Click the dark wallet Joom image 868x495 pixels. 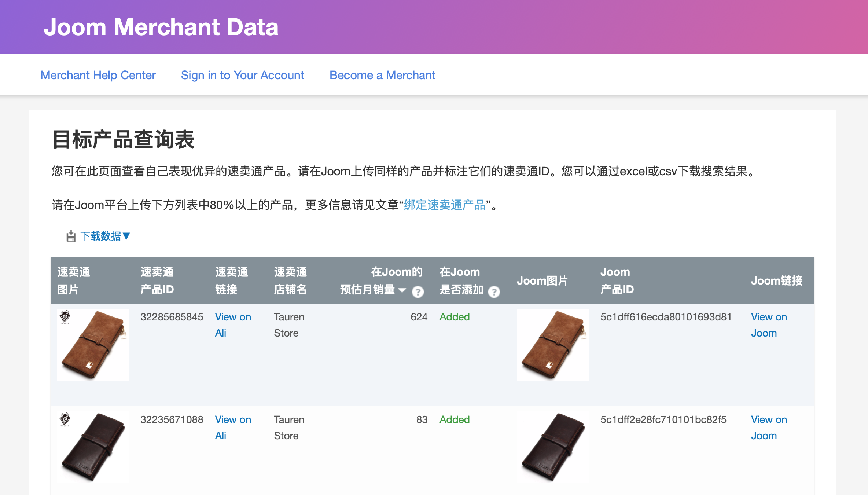[x=553, y=447]
